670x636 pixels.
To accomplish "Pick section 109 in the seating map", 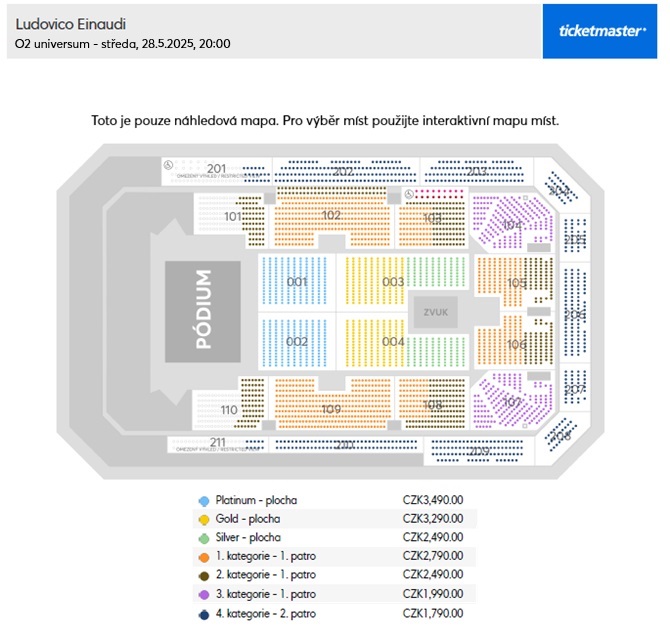I will coord(332,409).
